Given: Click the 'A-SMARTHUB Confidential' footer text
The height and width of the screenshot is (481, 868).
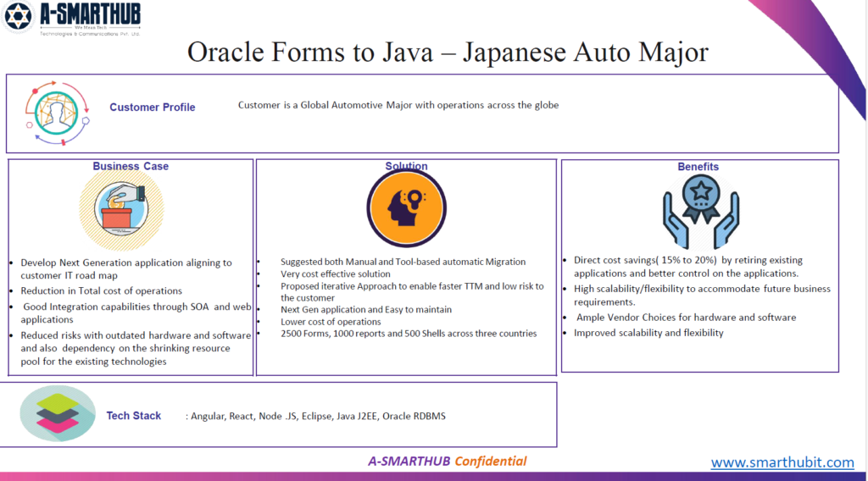Looking at the screenshot, I should pyautogui.click(x=448, y=461).
